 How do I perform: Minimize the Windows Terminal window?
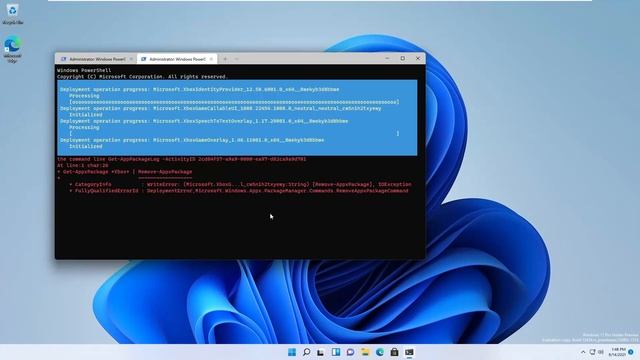tap(387, 59)
